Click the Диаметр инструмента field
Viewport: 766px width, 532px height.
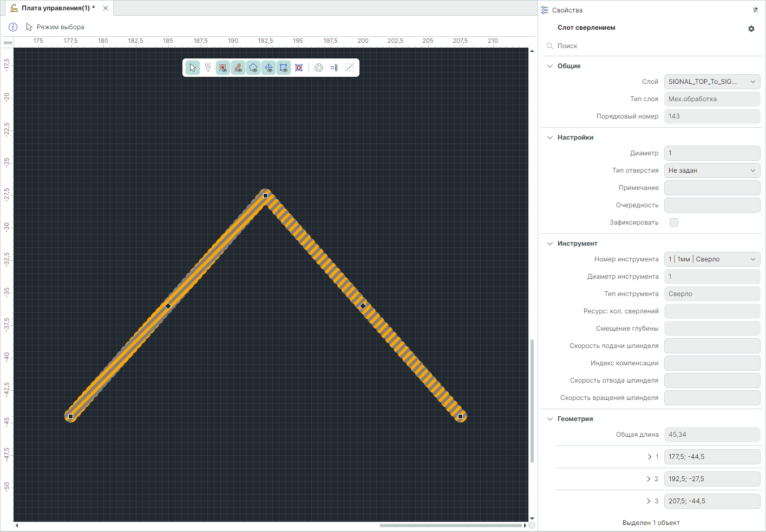pos(712,277)
